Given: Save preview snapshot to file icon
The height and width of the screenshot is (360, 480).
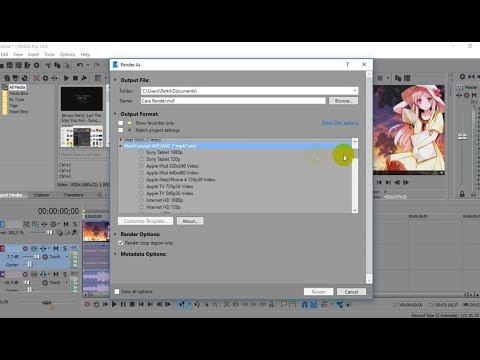Looking at the screenshot, I should click(x=407, y=78).
